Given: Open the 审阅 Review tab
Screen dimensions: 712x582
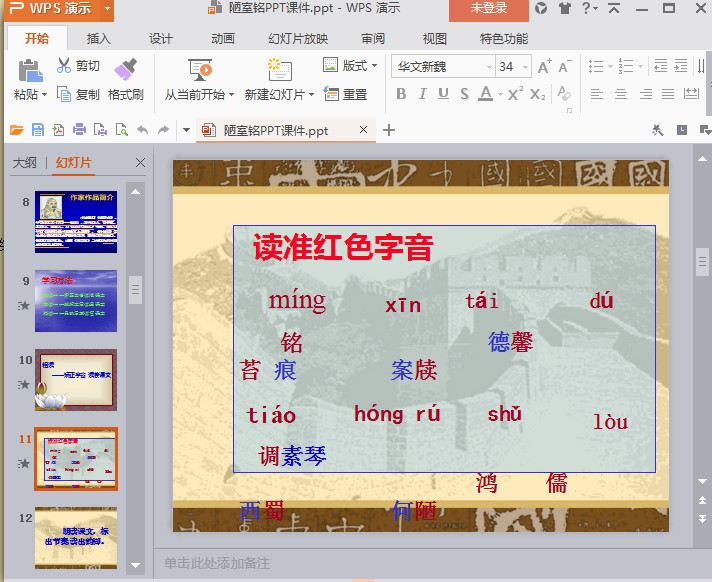Looking at the screenshot, I should (373, 39).
